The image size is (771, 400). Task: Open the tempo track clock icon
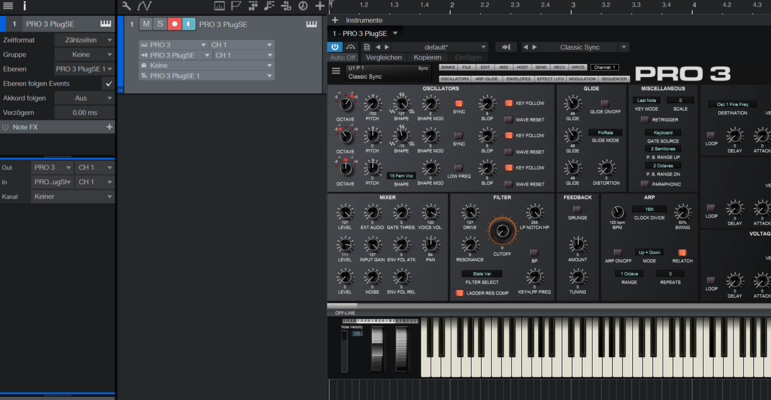click(303, 6)
